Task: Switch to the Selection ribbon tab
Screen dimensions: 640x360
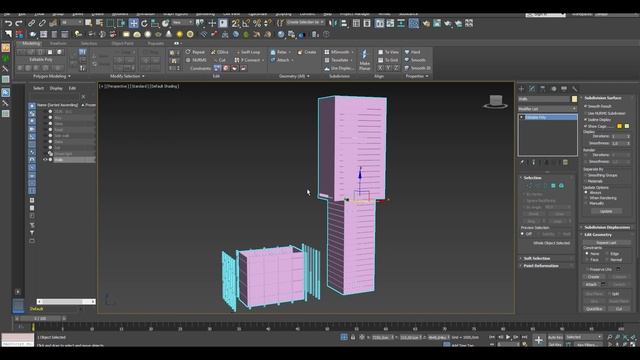Action: pos(89,43)
